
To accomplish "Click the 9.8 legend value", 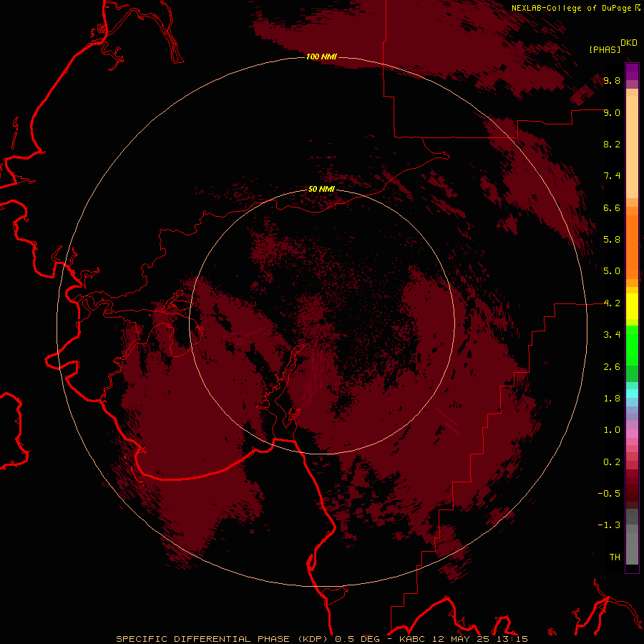I will click(x=612, y=80).
